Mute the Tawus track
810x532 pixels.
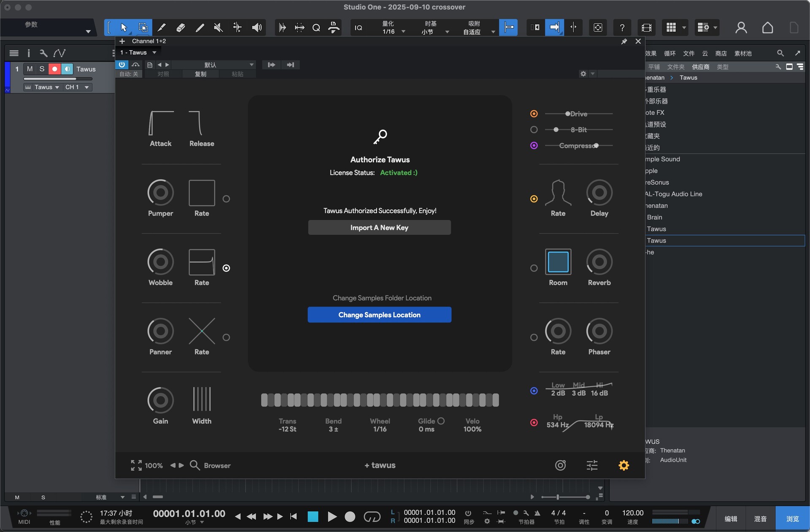click(30, 69)
